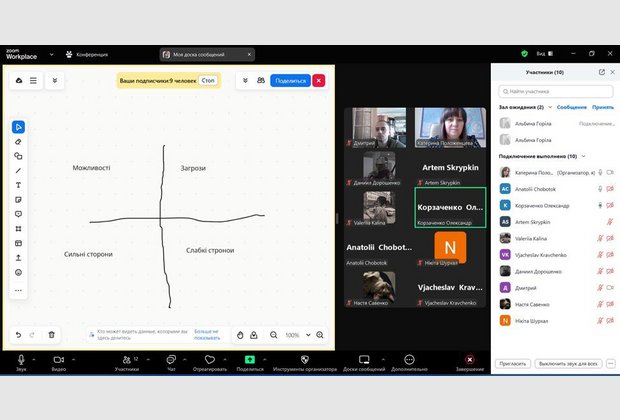Click in the Найти участника search field
The image size is (620, 420).
556,91
